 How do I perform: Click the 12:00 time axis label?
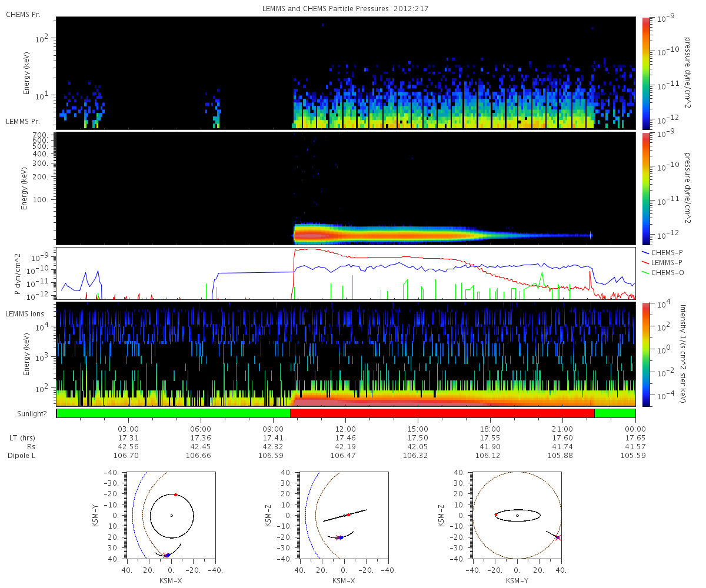pos(345,429)
